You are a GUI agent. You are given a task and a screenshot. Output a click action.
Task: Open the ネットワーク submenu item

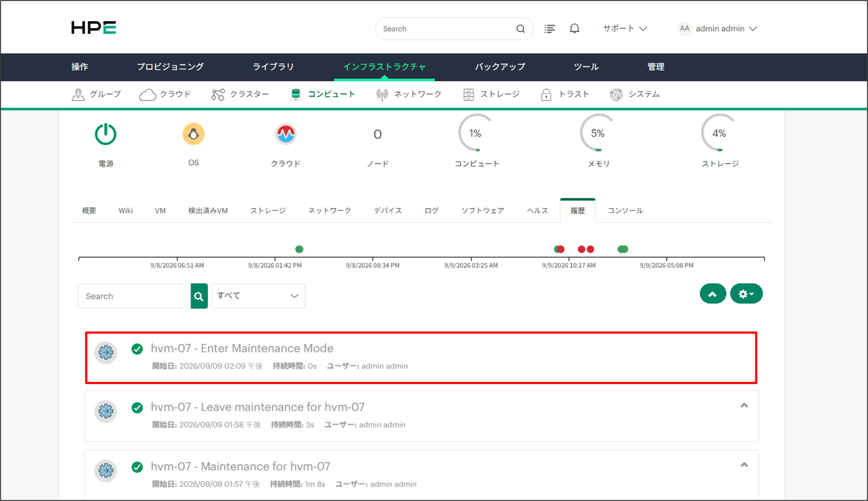coord(409,95)
